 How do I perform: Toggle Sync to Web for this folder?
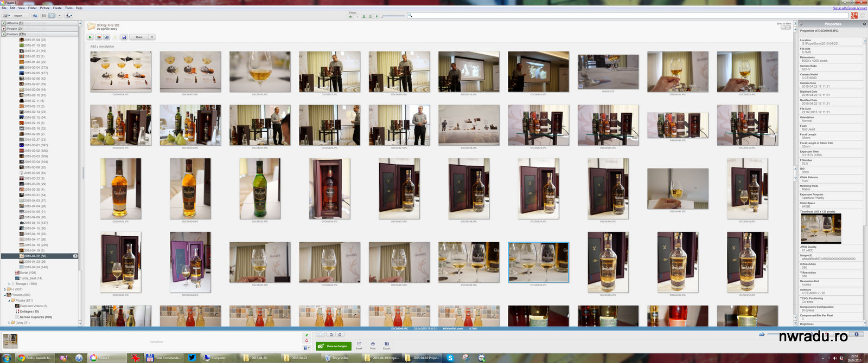point(785,28)
